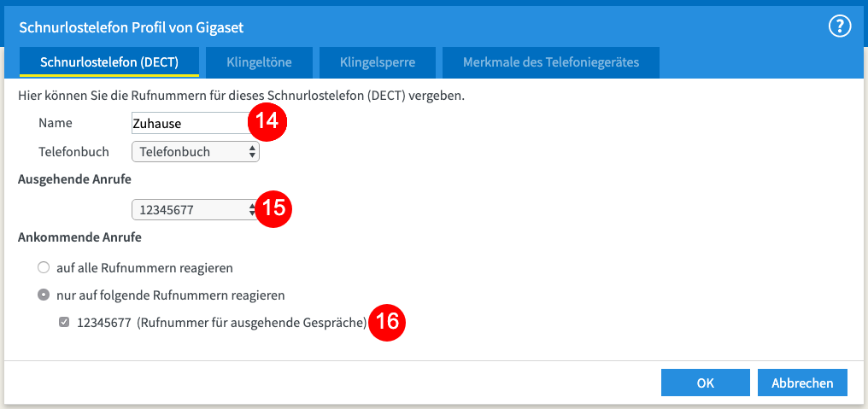Screen dimensions: 868x409
Task: Open the outgoing number 12345677 dropdown
Action: 196,210
